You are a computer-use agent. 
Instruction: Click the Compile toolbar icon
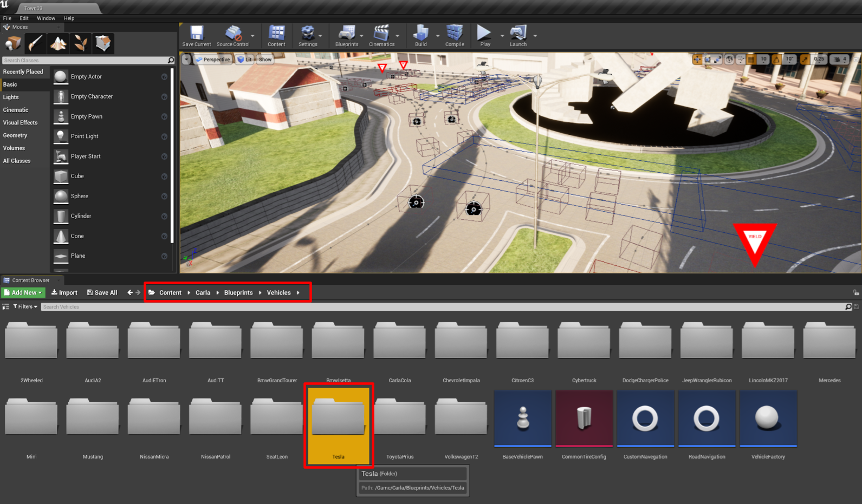coord(455,36)
